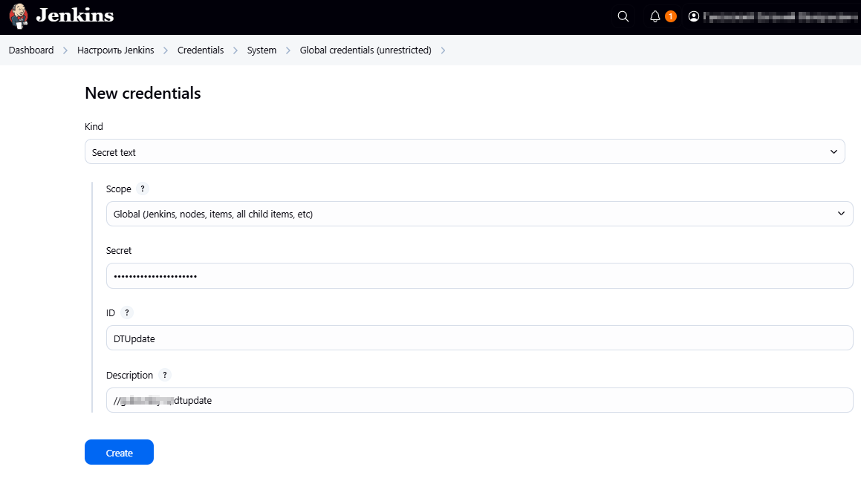Click the Description text field
This screenshot has width=861, height=504.
[x=479, y=400]
